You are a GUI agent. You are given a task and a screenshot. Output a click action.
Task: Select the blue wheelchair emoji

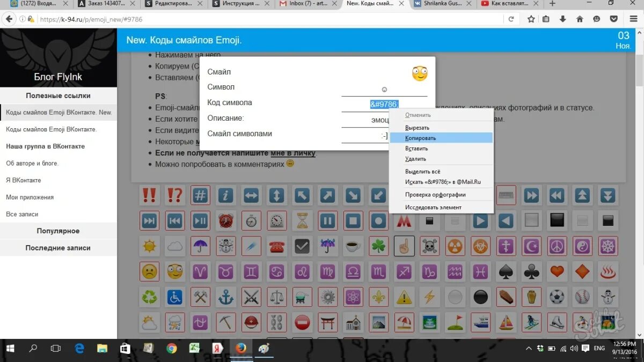click(x=174, y=297)
